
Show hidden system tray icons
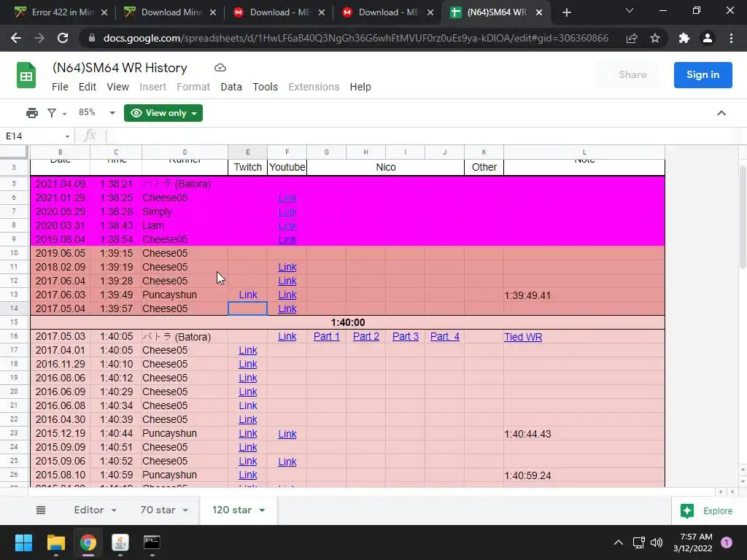click(619, 542)
